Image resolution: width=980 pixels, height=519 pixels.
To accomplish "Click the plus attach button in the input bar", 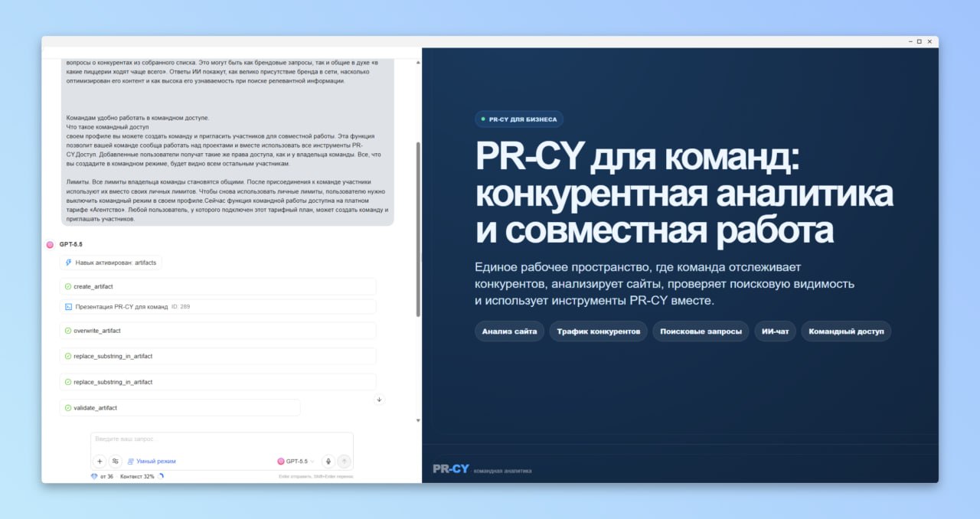I will (x=100, y=462).
